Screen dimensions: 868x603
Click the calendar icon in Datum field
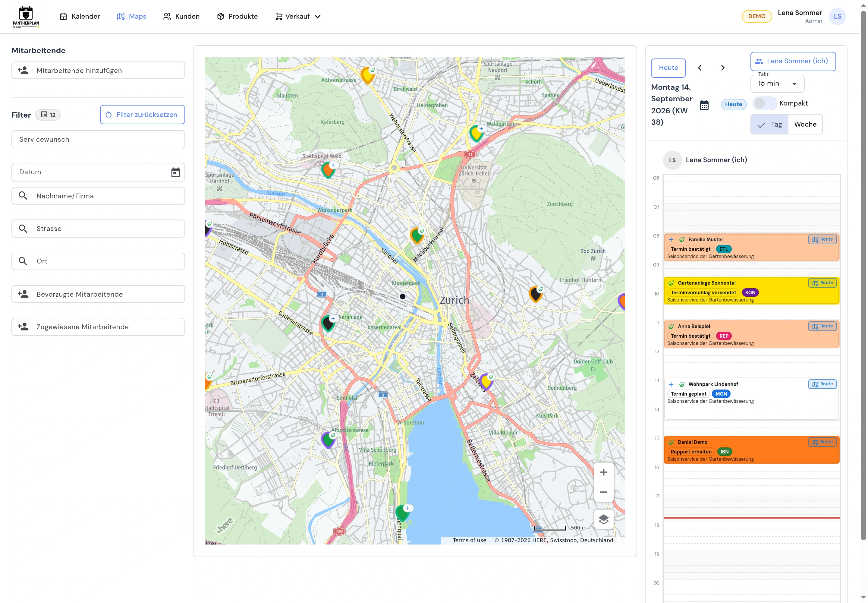[x=176, y=172]
